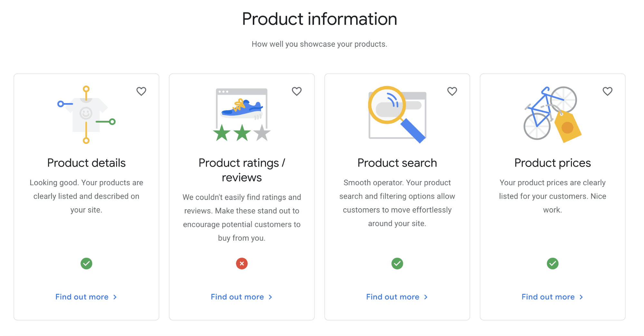
Task: Click chevron arrow next to Product details link
Action: point(115,297)
